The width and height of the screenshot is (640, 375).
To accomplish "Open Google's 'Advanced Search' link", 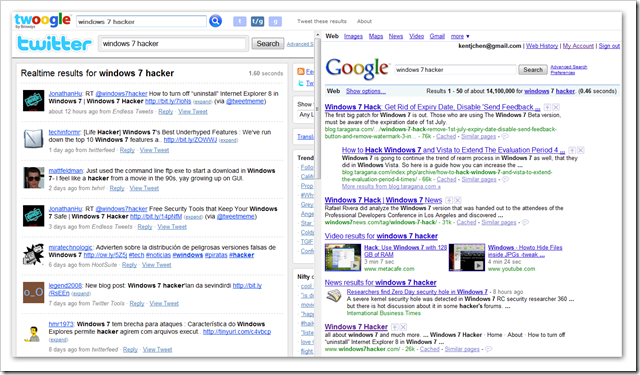I will tap(569, 67).
